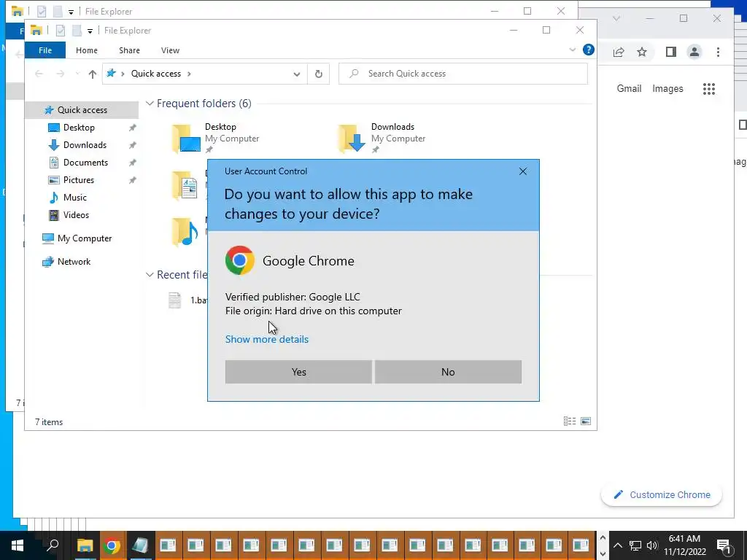Toggle Chrome side panel

tap(671, 52)
